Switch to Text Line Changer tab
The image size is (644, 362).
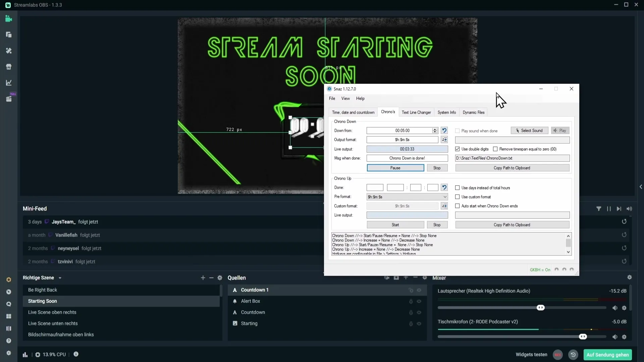click(x=416, y=113)
